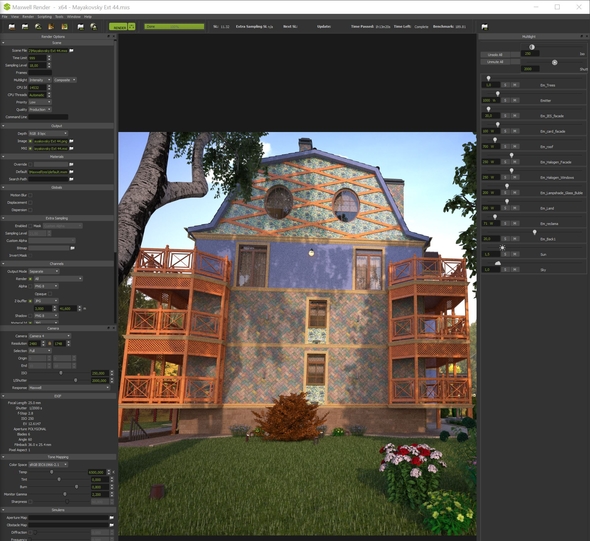Click the first open-file icon in toolbar
The height and width of the screenshot is (541, 590).
12,27
